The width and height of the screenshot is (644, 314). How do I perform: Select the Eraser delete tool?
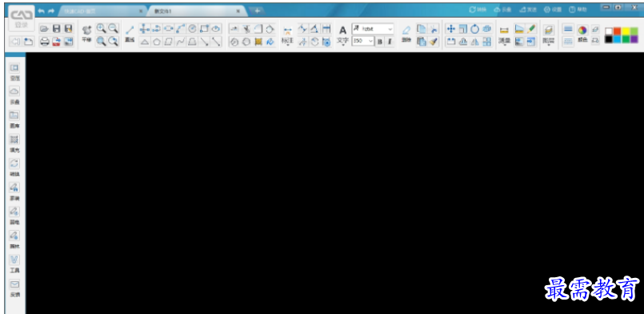click(406, 34)
